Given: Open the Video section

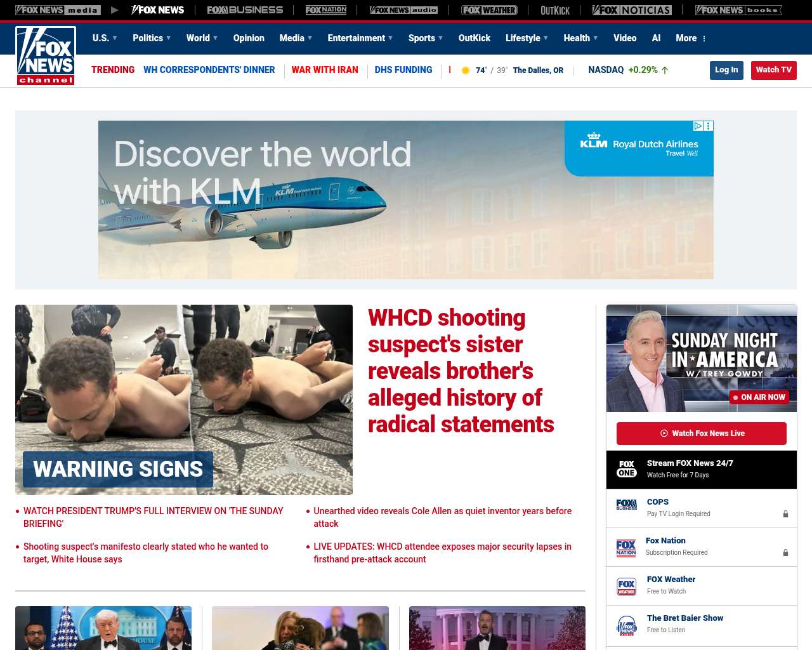Looking at the screenshot, I should click(625, 38).
